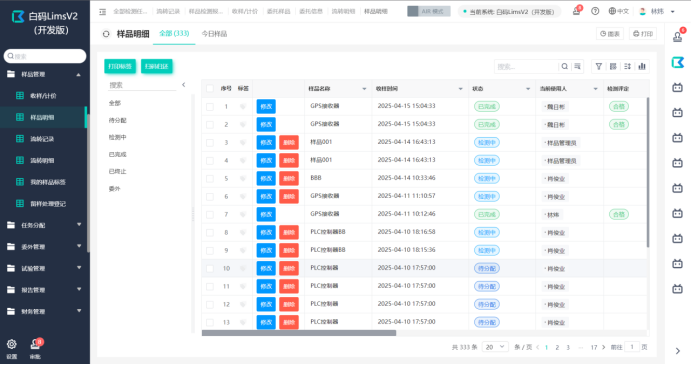Click the table toolbar search input
692x365 pixels.
527,67
